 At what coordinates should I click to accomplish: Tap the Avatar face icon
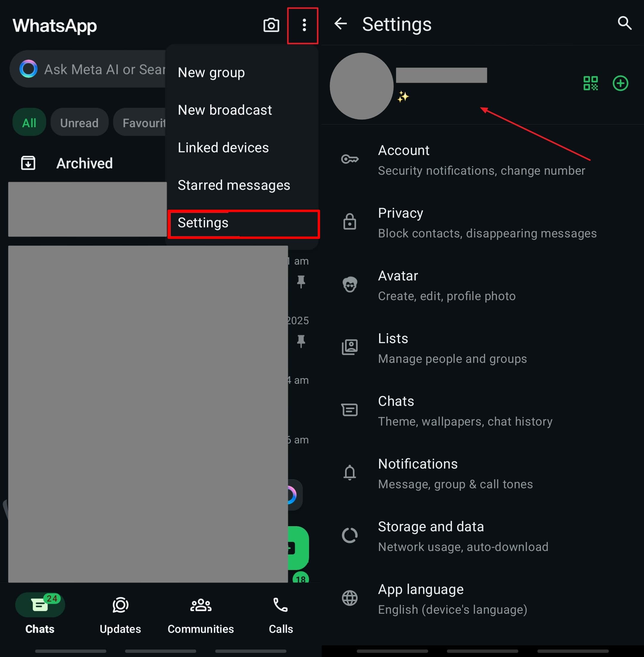click(350, 285)
